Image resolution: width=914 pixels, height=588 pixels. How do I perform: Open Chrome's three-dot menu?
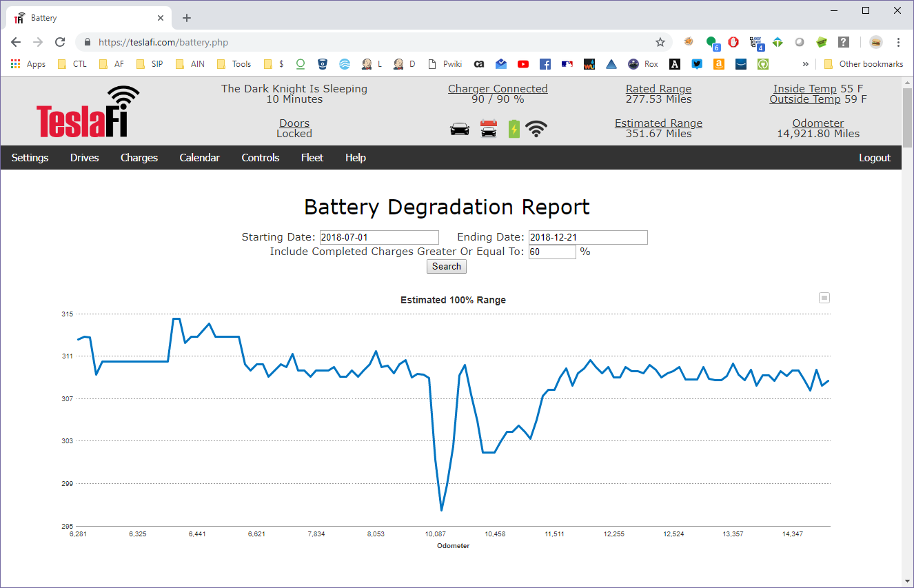[x=898, y=42]
